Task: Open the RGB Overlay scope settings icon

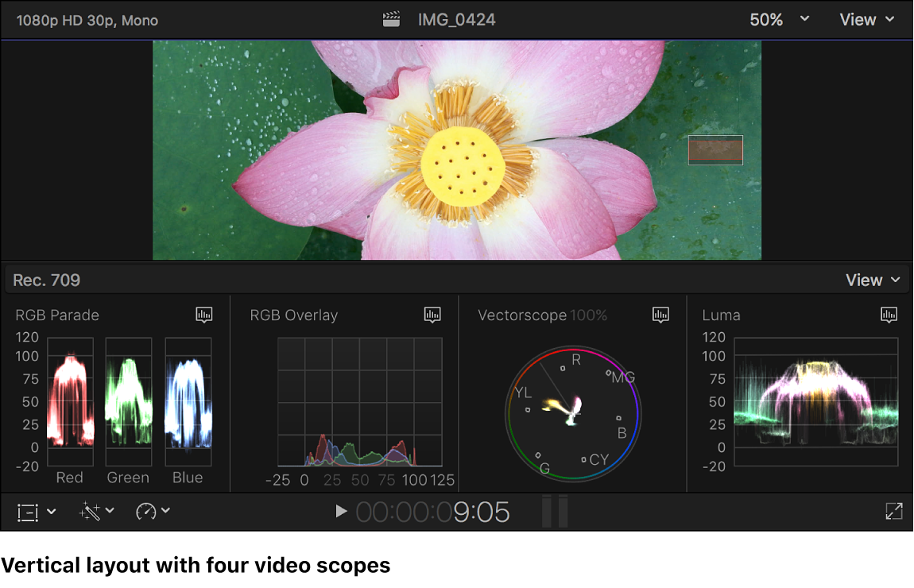Action: coord(432,315)
